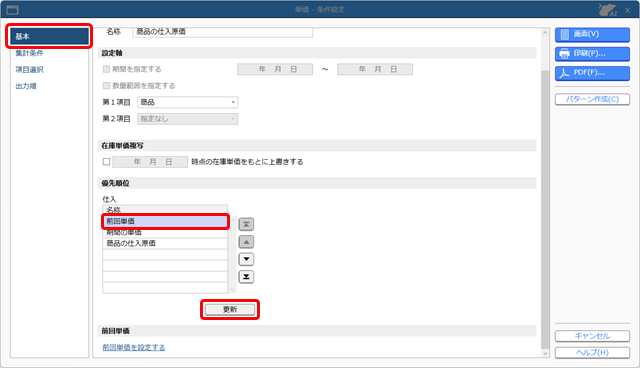Click the パターン作成(C) button
Viewport: 640px width, 368px height.
[x=592, y=99]
